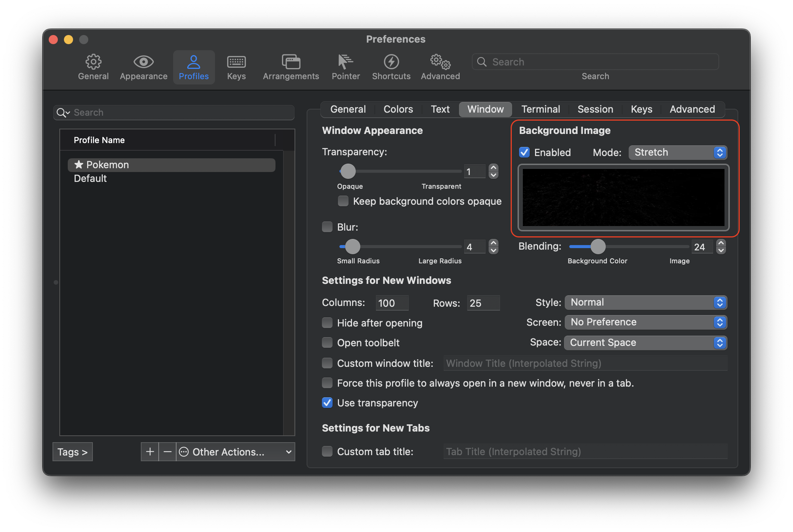
Task: Add a new profile with plus button
Action: [x=150, y=452]
